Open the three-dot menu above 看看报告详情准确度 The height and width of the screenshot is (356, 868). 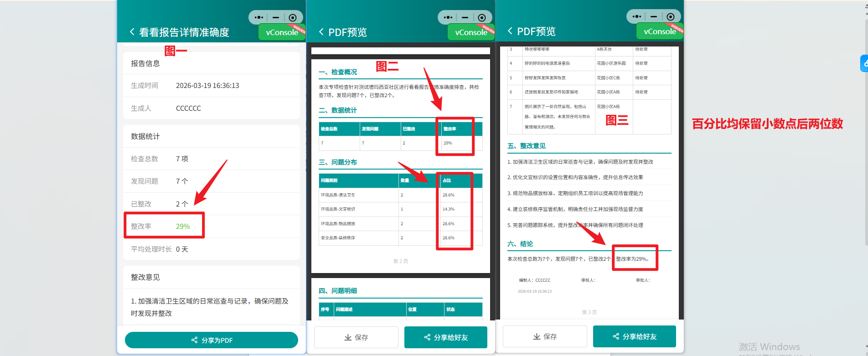pos(259,17)
